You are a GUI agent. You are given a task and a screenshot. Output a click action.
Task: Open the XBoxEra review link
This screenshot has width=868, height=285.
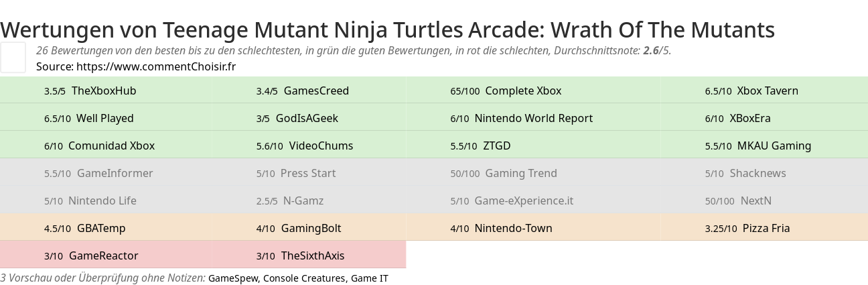tap(749, 118)
